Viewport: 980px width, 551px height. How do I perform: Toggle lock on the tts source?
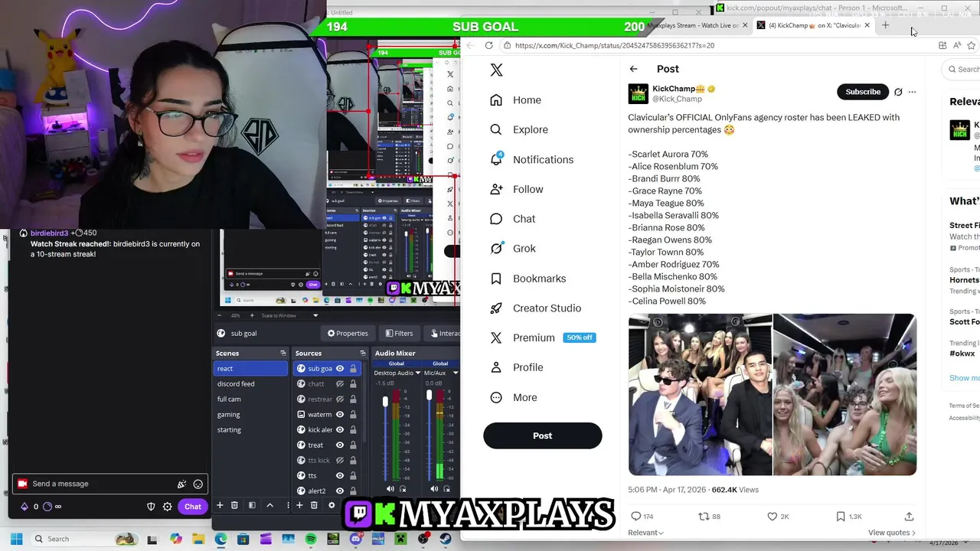tap(353, 475)
